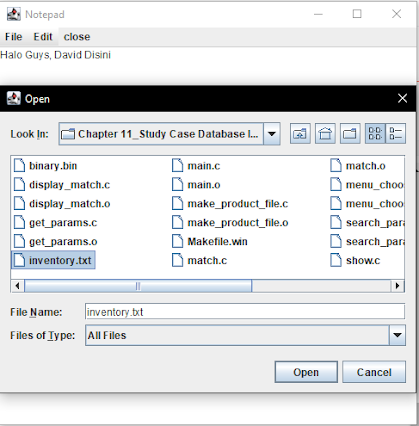Click the file icon beside show.c

pyautogui.click(x=336, y=260)
